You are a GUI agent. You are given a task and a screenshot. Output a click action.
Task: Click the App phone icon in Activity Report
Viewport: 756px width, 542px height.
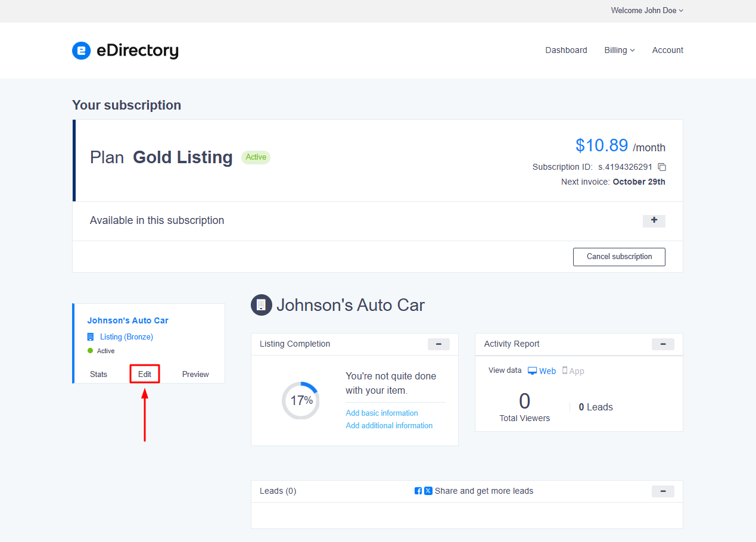click(565, 370)
